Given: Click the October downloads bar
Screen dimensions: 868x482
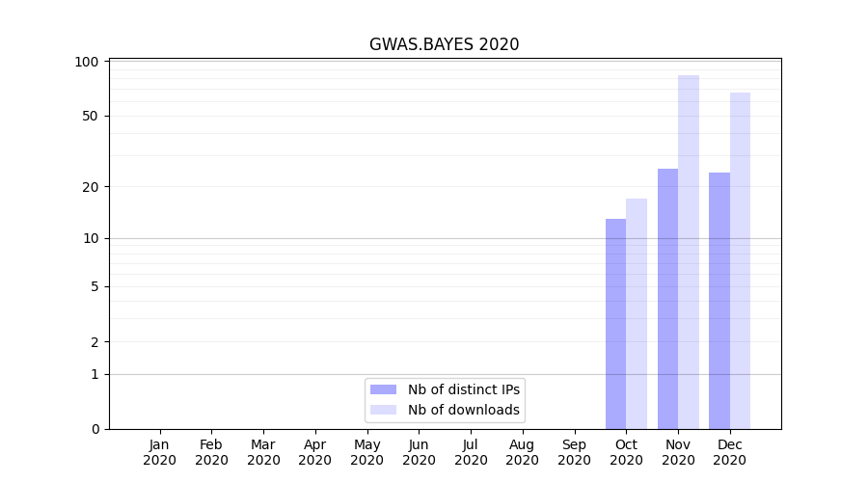Looking at the screenshot, I should pyautogui.click(x=637, y=313).
